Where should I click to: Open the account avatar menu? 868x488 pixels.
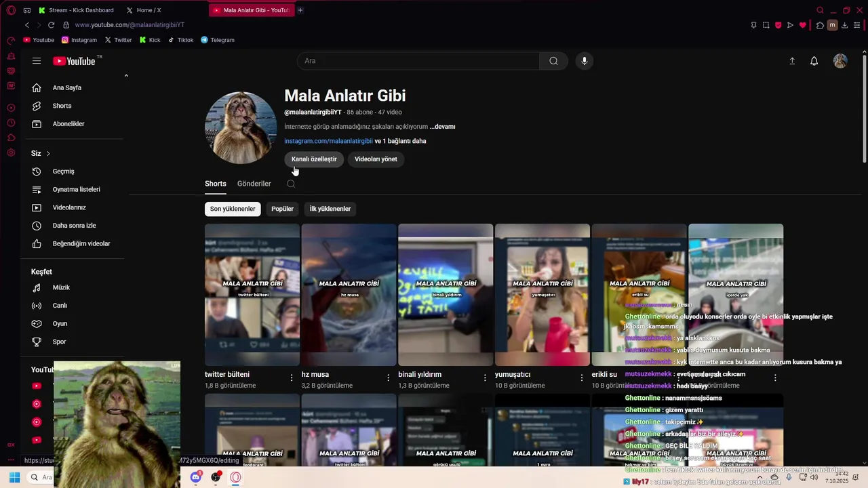coord(840,61)
